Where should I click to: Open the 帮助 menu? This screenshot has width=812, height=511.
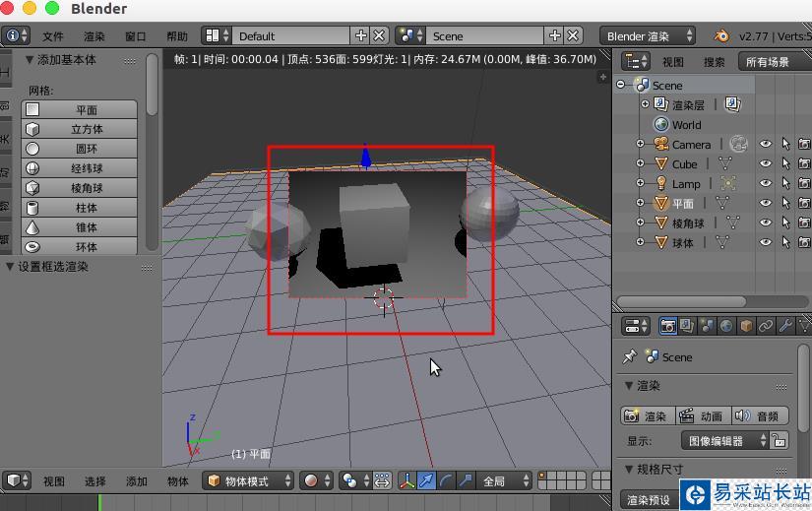pyautogui.click(x=176, y=36)
